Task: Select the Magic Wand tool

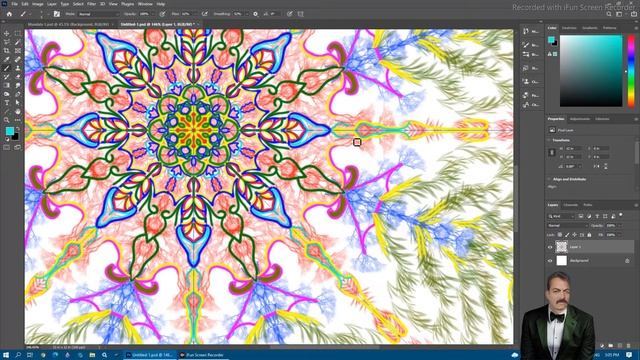Action: [x=18, y=42]
